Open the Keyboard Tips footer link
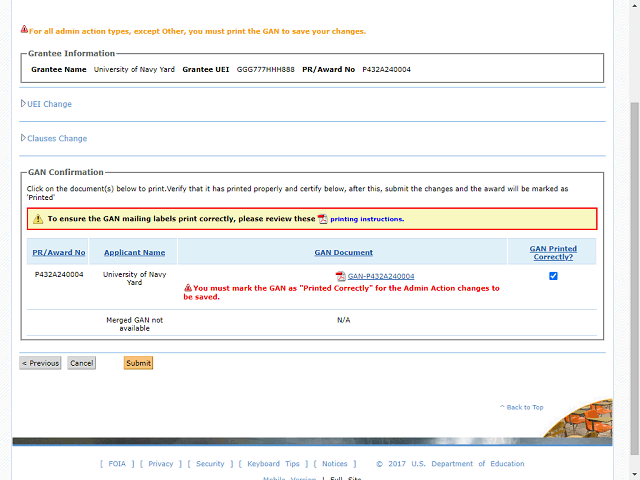 pos(273,464)
